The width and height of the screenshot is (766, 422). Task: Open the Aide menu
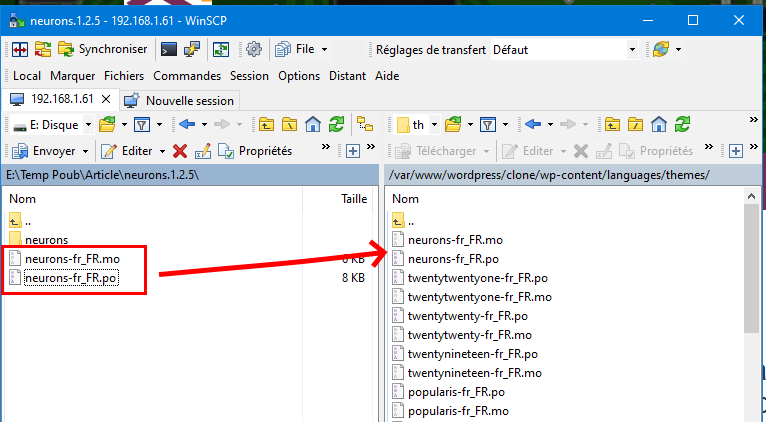tap(387, 76)
